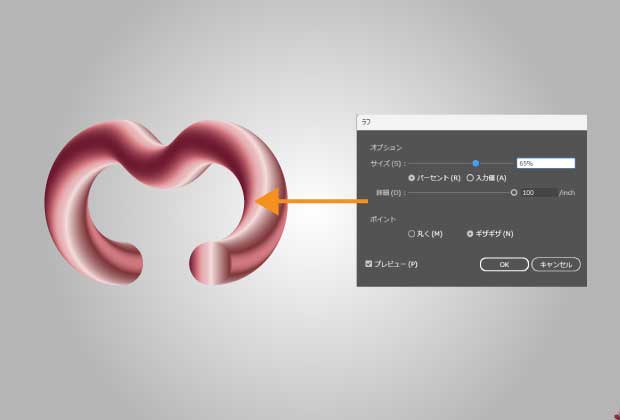Click the オプション section heading

pos(386,146)
